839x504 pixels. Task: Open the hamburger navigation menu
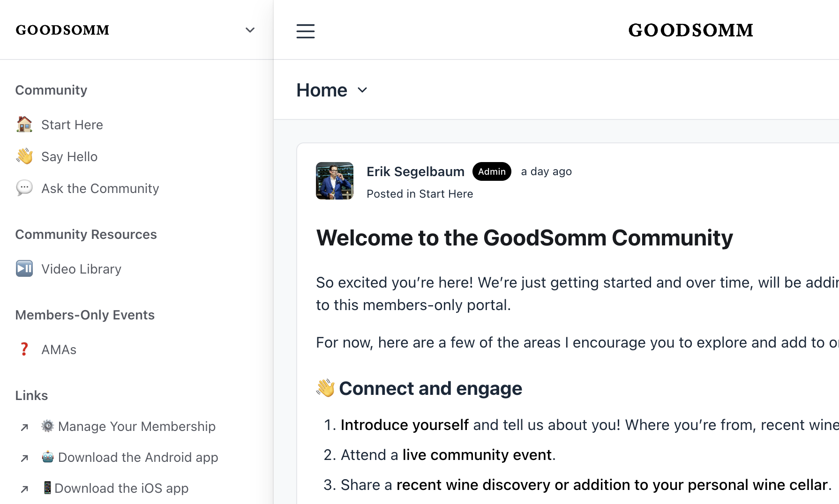pyautogui.click(x=305, y=31)
